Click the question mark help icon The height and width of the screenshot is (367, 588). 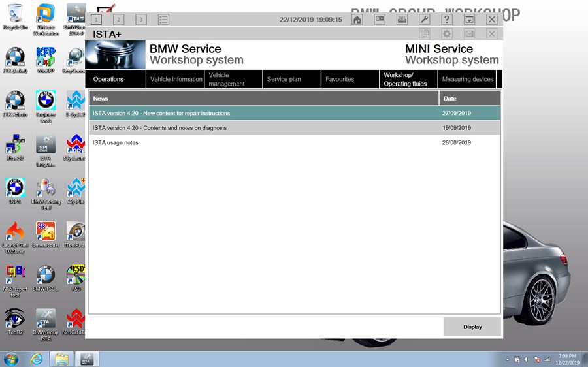pos(447,20)
